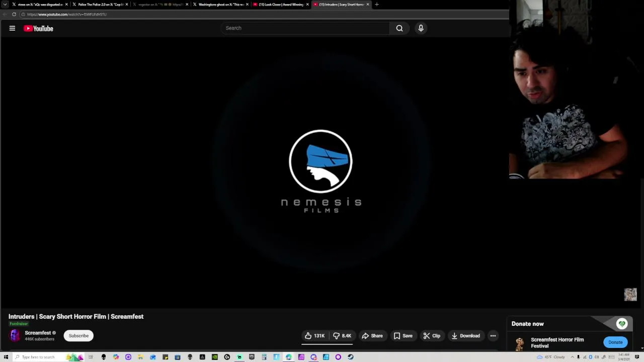
Task: Share the Intruders video
Action: (x=372, y=336)
